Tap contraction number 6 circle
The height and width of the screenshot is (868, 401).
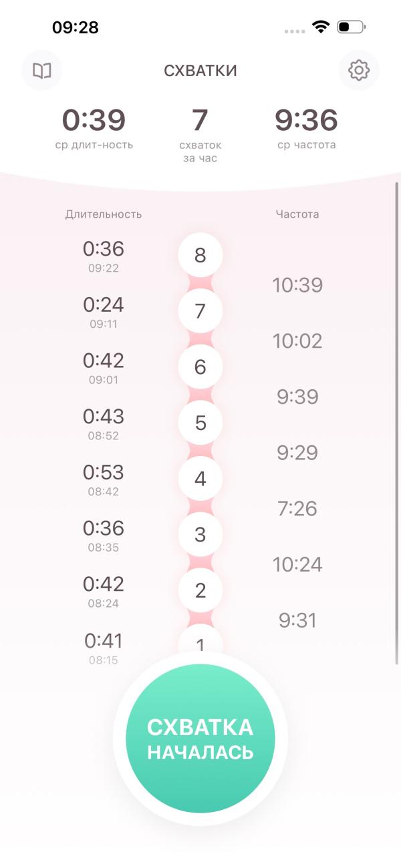(x=200, y=367)
